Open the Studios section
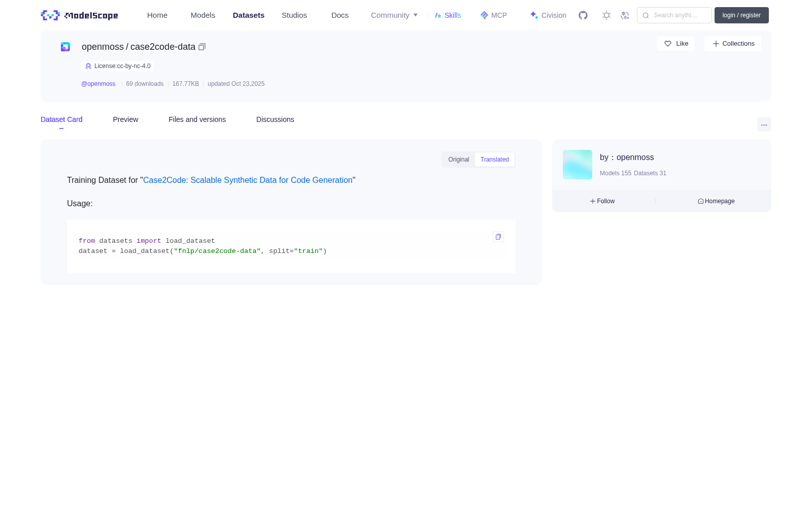 click(294, 15)
